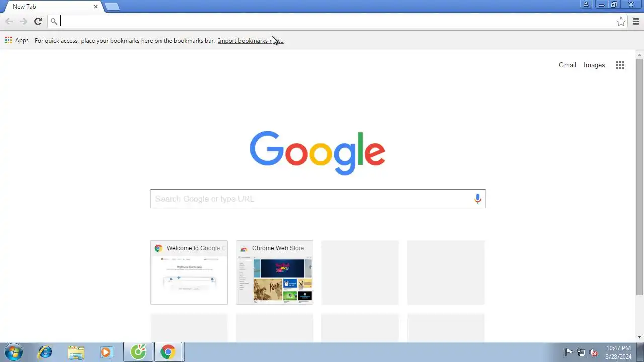Open the green circular app in taskbar
This screenshot has height=362, width=644.
point(138,352)
